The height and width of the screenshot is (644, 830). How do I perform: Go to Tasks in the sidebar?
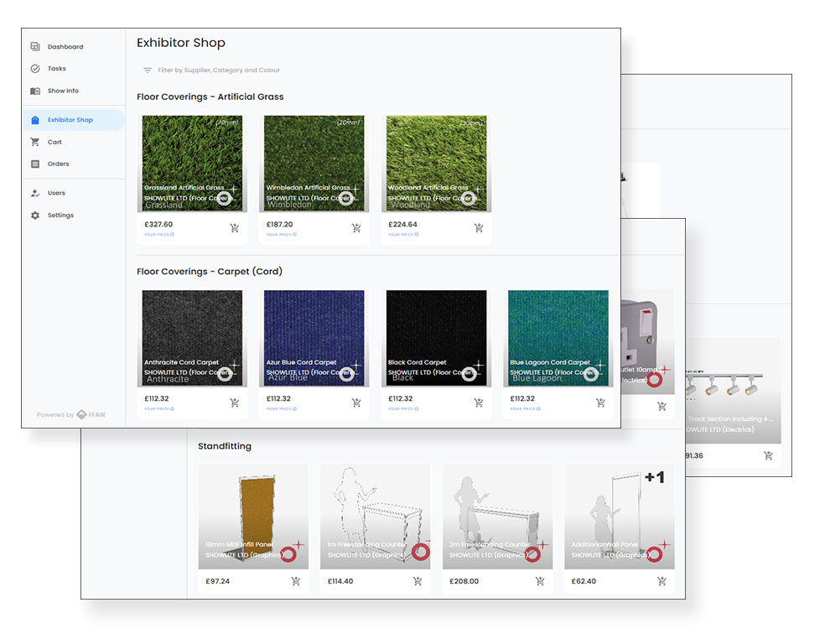pyautogui.click(x=56, y=69)
